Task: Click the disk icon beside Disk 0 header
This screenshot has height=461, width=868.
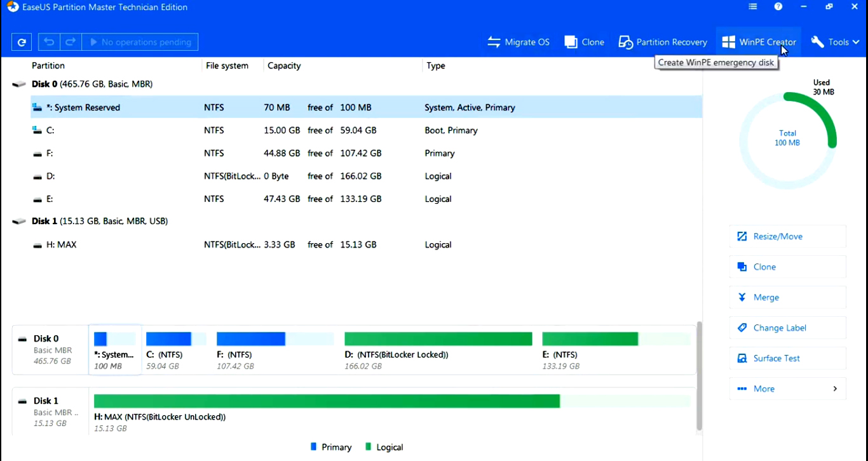Action: [x=19, y=84]
